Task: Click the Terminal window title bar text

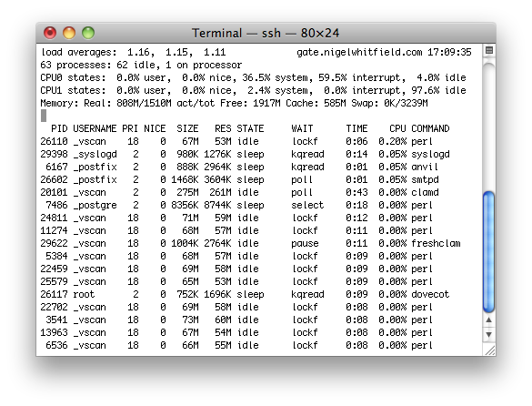Action: point(266,34)
